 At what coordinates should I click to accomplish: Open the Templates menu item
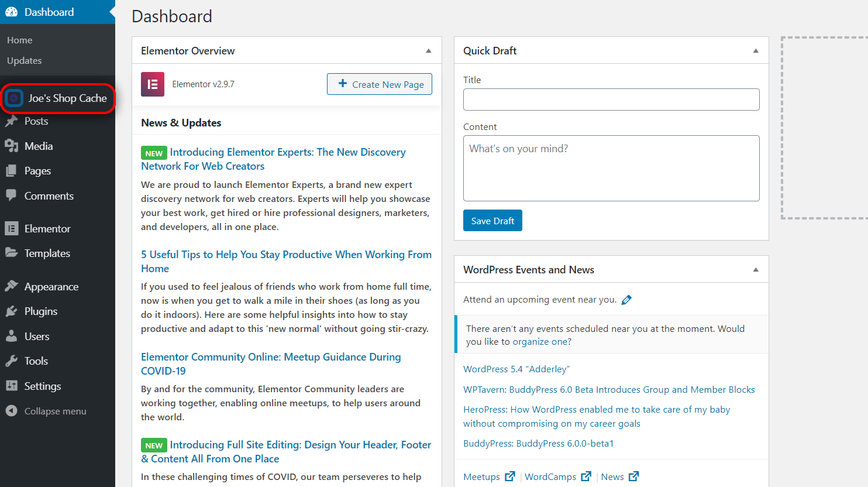point(47,253)
